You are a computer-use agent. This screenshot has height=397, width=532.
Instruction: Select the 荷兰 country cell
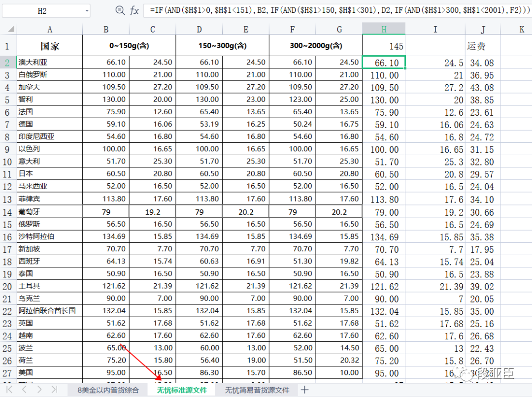point(50,361)
